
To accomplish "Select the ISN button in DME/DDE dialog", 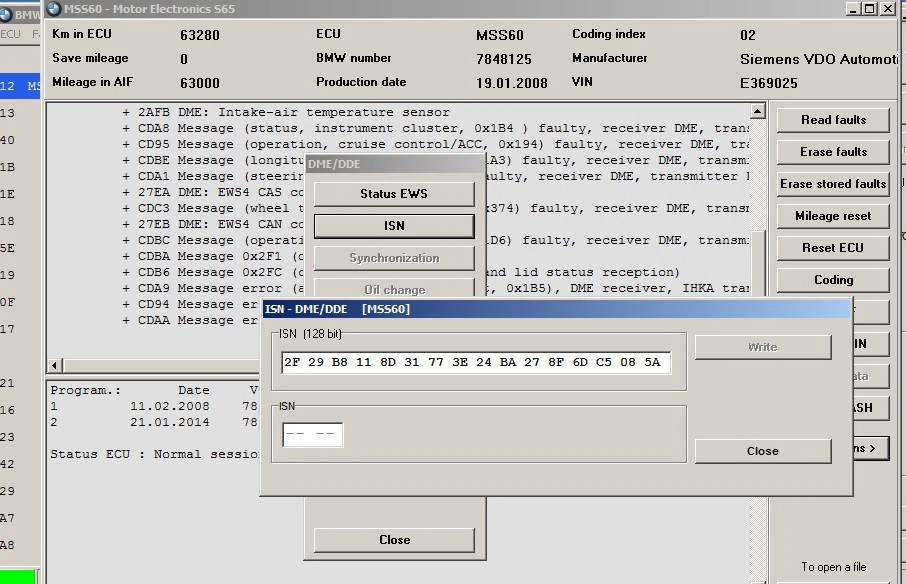I will pyautogui.click(x=394, y=226).
